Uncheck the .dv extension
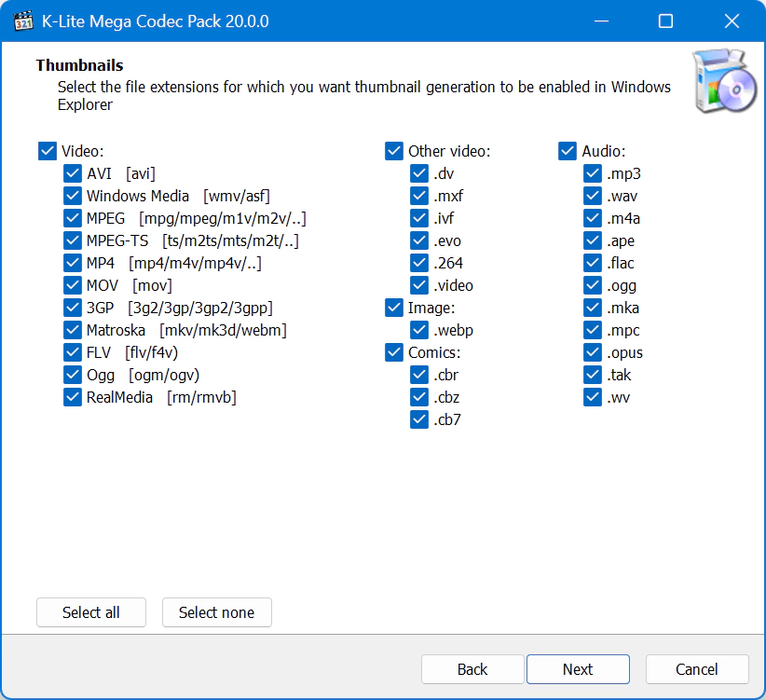The width and height of the screenshot is (766, 700). tap(419, 173)
